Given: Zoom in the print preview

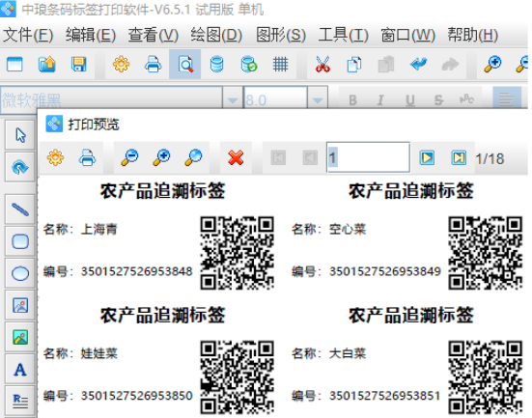Looking at the screenshot, I should [161, 157].
